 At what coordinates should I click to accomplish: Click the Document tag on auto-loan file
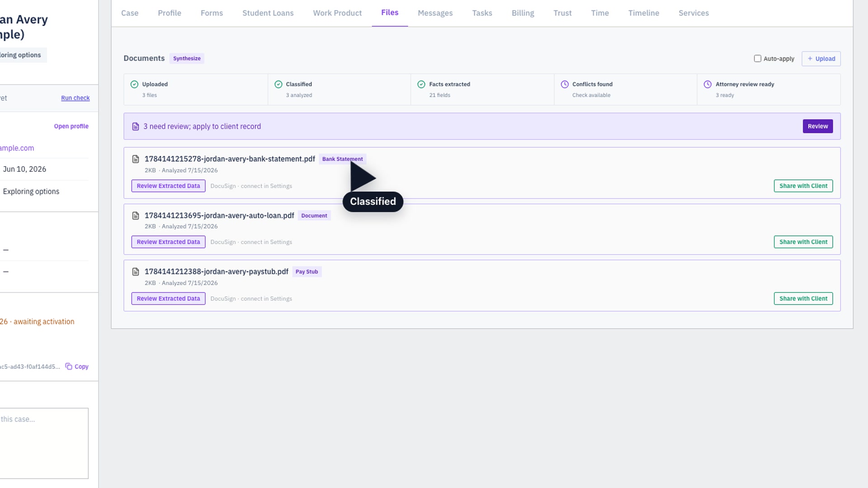pyautogui.click(x=314, y=216)
